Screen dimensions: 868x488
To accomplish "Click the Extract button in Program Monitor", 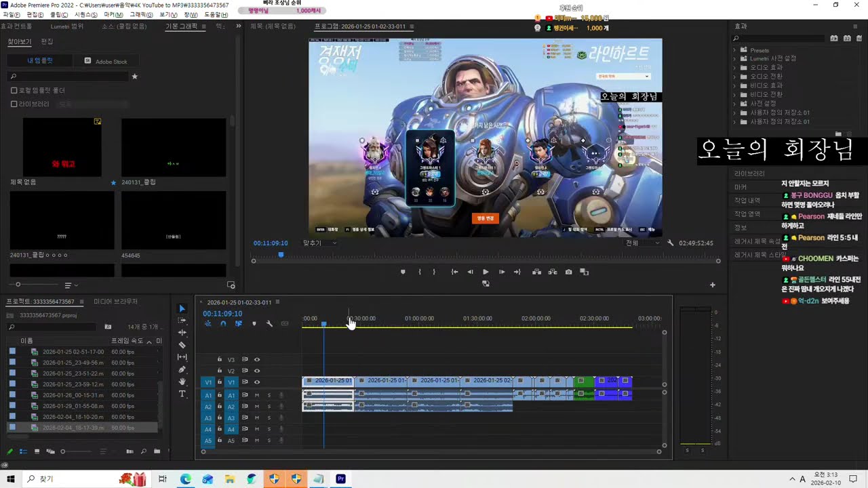I will click(x=553, y=272).
